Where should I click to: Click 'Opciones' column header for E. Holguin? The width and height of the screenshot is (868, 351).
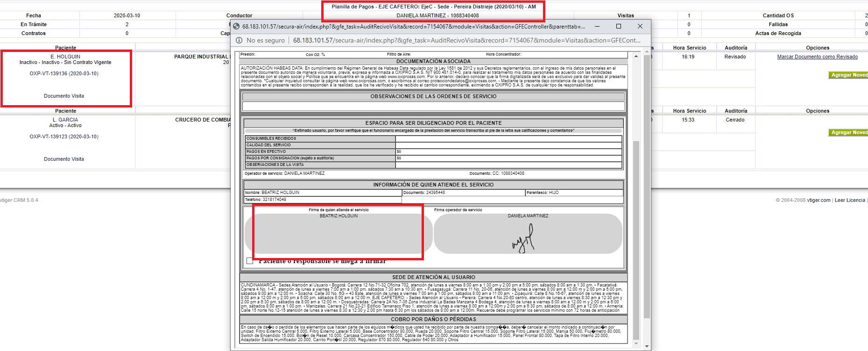(x=818, y=48)
